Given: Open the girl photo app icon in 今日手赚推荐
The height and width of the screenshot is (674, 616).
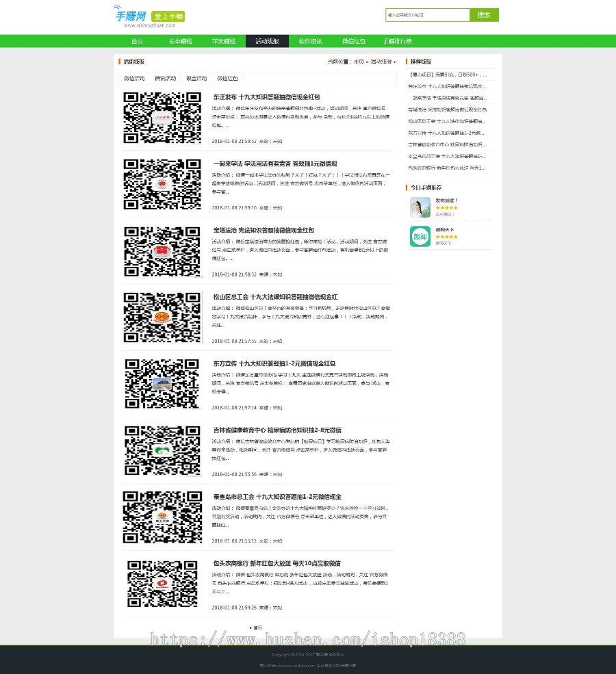Looking at the screenshot, I should 420,207.
